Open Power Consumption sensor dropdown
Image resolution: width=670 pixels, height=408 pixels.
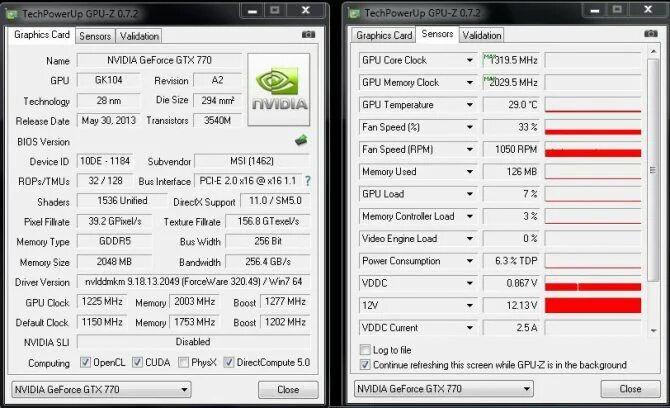[x=470, y=261]
